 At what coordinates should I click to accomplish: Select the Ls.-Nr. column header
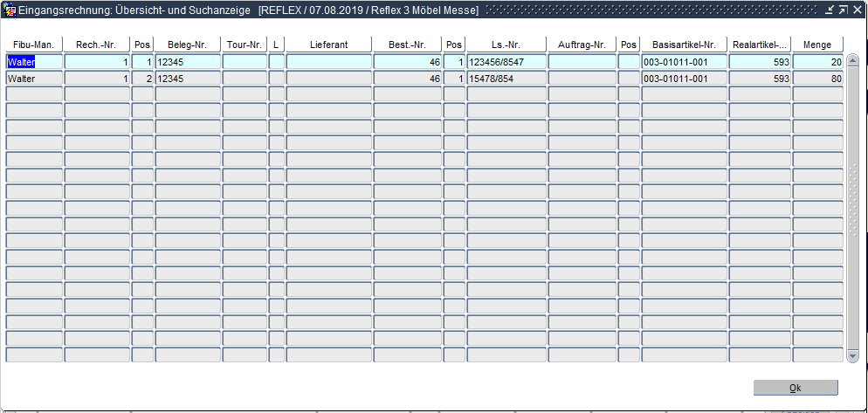click(x=506, y=45)
